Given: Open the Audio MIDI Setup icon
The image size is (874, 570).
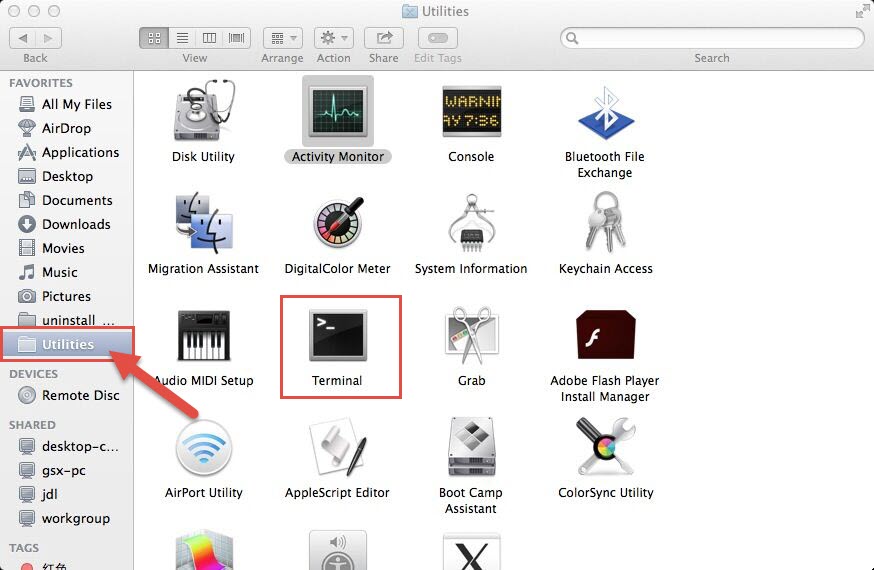Looking at the screenshot, I should click(x=204, y=335).
